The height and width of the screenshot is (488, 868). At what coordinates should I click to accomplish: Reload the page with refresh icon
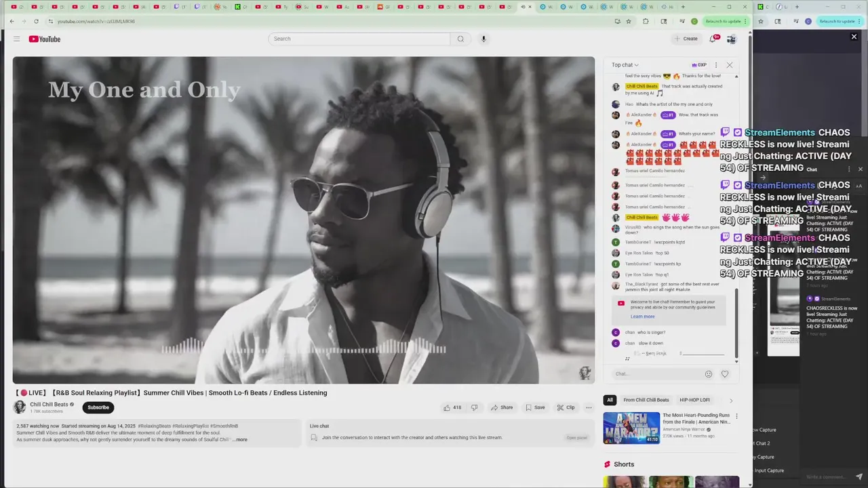[36, 21]
